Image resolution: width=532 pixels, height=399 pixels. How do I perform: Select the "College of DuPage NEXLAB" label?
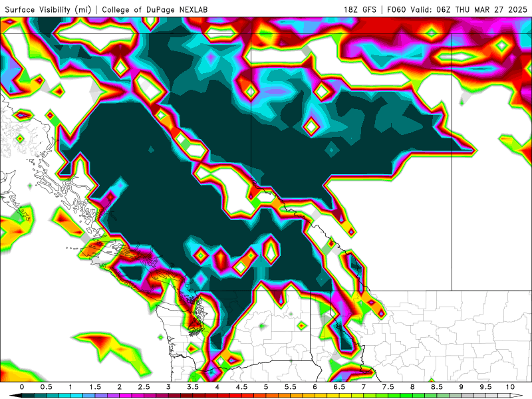pyautogui.click(x=155, y=9)
